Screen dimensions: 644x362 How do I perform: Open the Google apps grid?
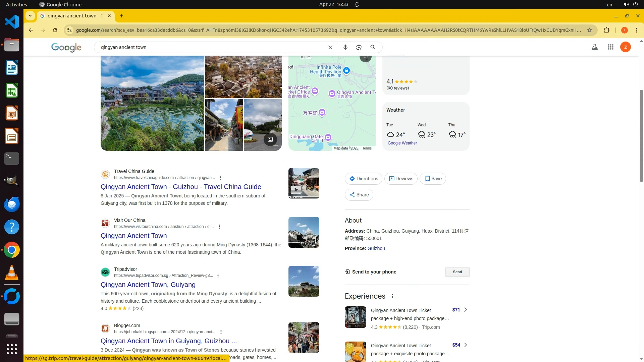[610, 47]
